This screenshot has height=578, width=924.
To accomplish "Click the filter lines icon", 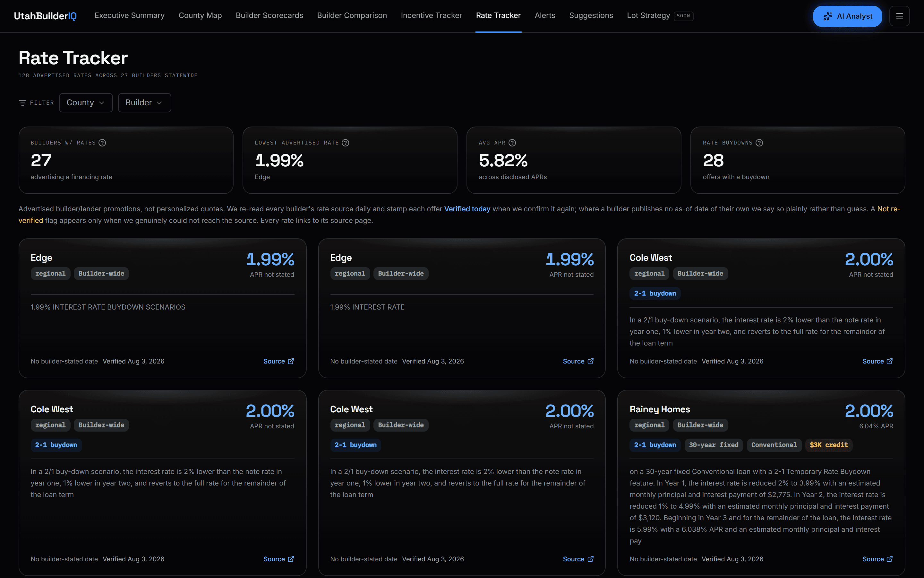I will click(x=22, y=103).
